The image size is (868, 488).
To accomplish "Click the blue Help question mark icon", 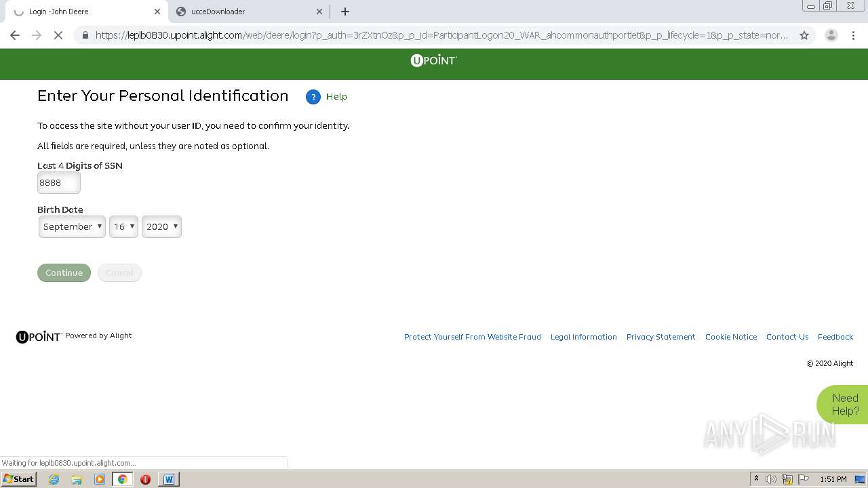I will pos(313,97).
